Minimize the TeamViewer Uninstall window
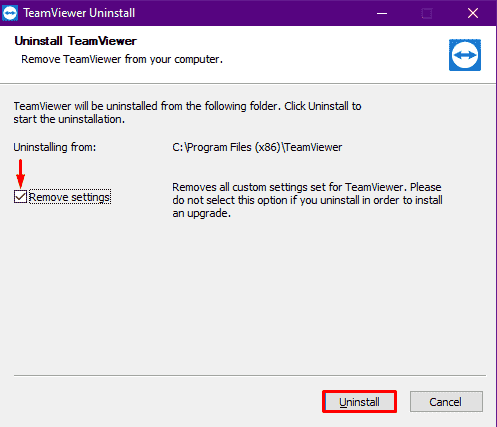Screen dimensions: 497x427 click(x=382, y=13)
